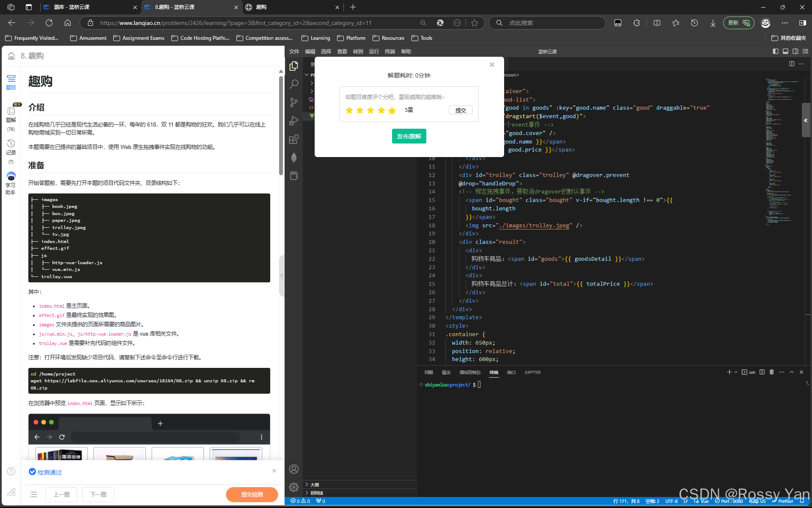Expand the 大纲 outline section
This screenshot has width=812, height=508.
[x=315, y=485]
